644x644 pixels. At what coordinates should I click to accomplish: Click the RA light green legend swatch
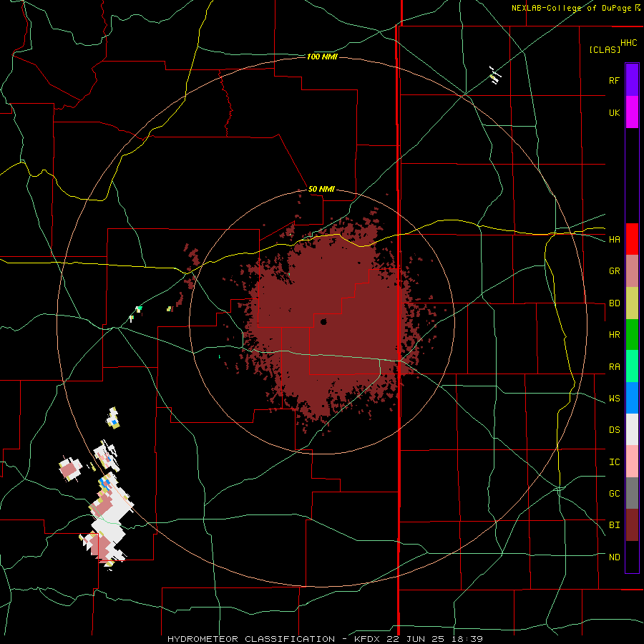click(x=632, y=366)
